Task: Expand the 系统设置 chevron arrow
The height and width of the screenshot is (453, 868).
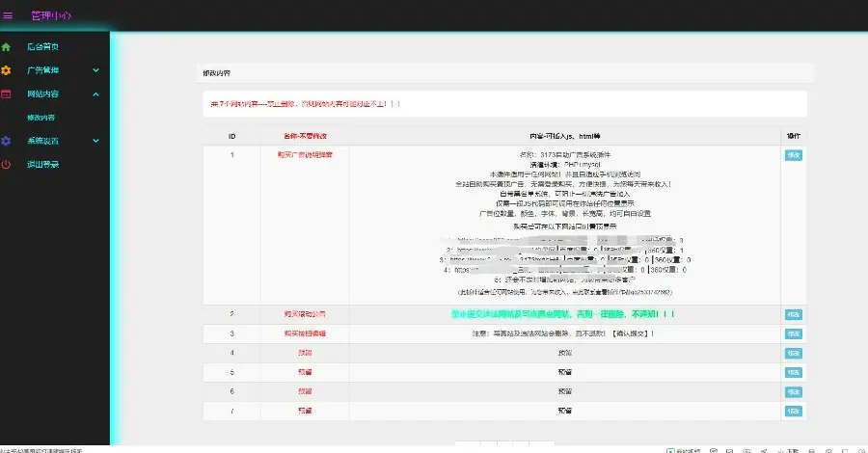Action: tap(96, 141)
